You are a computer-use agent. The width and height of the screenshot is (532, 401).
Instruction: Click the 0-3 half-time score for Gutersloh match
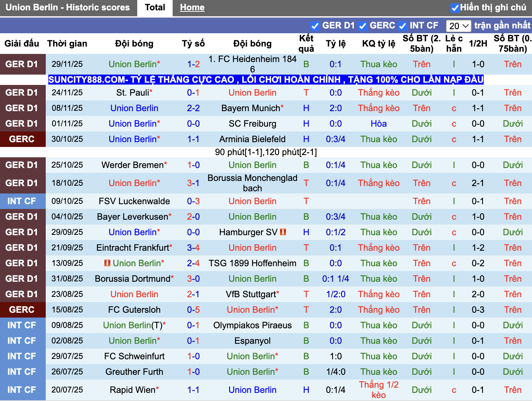click(478, 310)
